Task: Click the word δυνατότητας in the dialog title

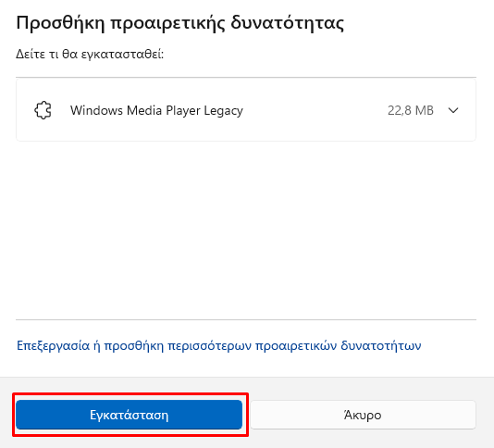Action: pos(288,23)
